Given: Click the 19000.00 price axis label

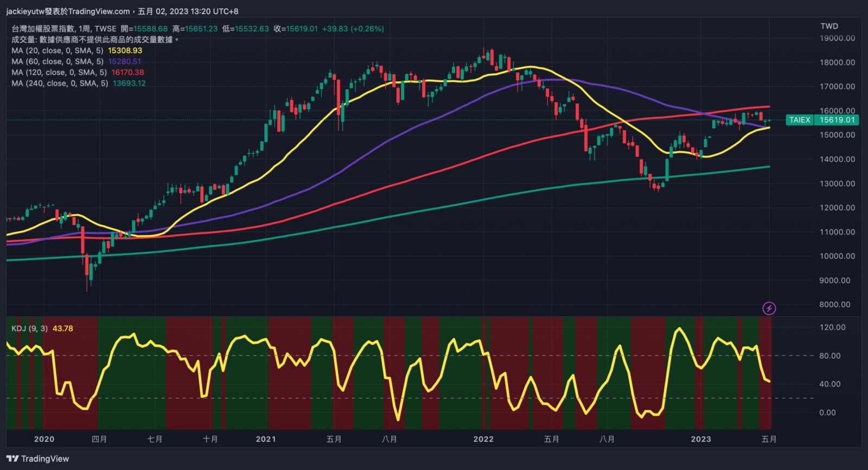Looking at the screenshot, I should (837, 38).
